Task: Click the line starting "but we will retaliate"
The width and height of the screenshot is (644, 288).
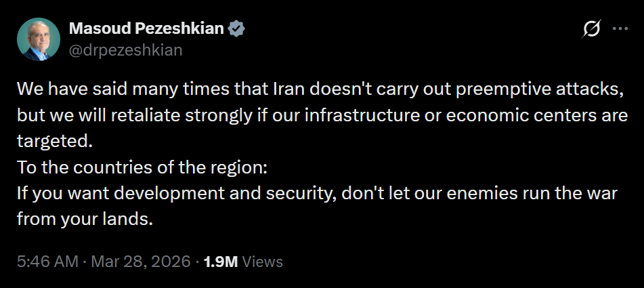Action: (x=322, y=115)
